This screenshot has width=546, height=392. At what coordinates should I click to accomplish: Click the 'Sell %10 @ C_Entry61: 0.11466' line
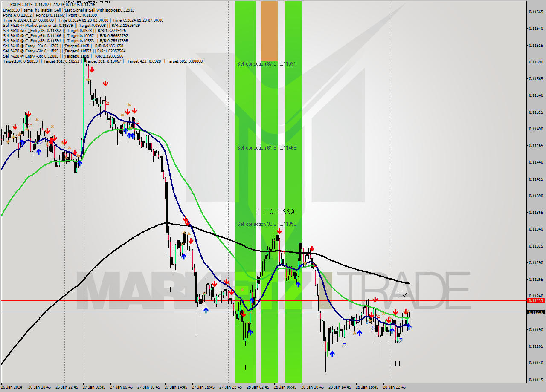point(65,35)
